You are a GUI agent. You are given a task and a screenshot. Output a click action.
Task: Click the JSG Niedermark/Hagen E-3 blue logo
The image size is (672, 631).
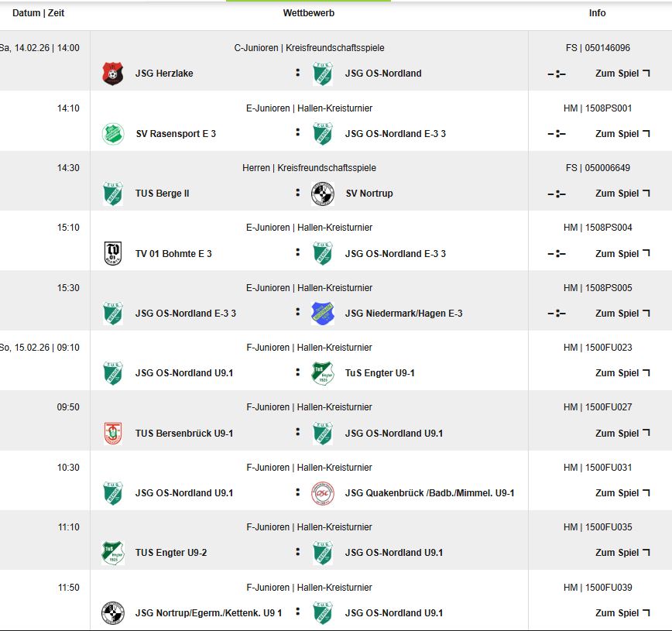pyautogui.click(x=322, y=314)
